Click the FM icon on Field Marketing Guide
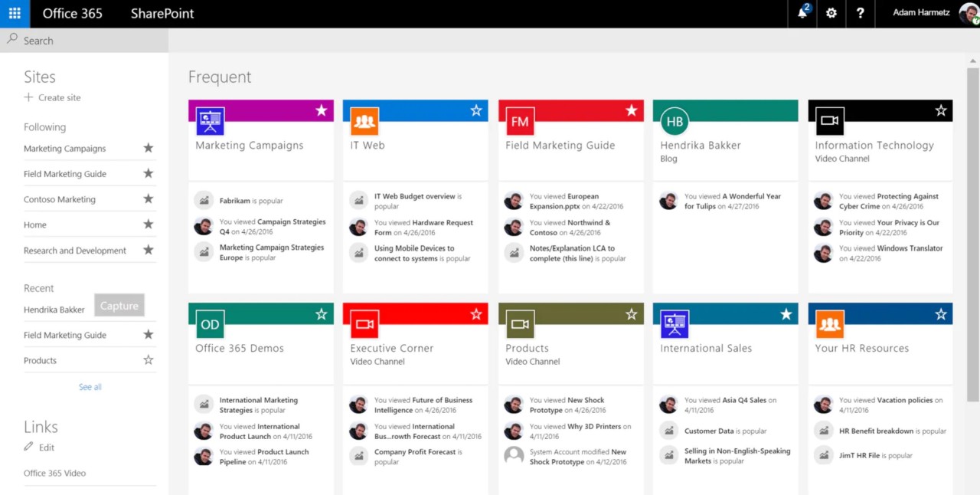 point(519,121)
